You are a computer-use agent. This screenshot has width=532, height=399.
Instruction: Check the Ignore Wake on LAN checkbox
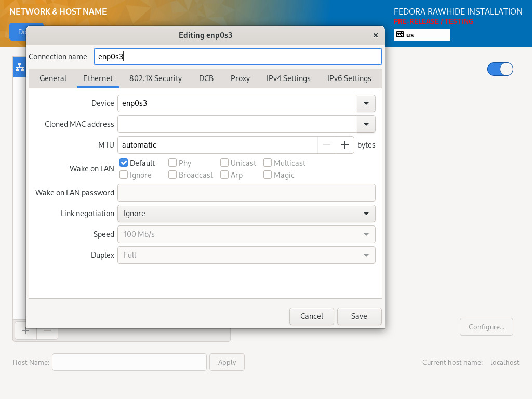tap(124, 175)
